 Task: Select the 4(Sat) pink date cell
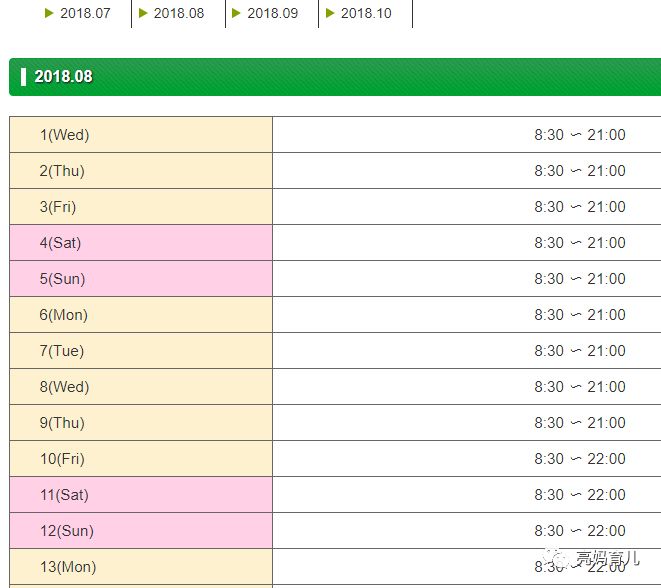(141, 243)
